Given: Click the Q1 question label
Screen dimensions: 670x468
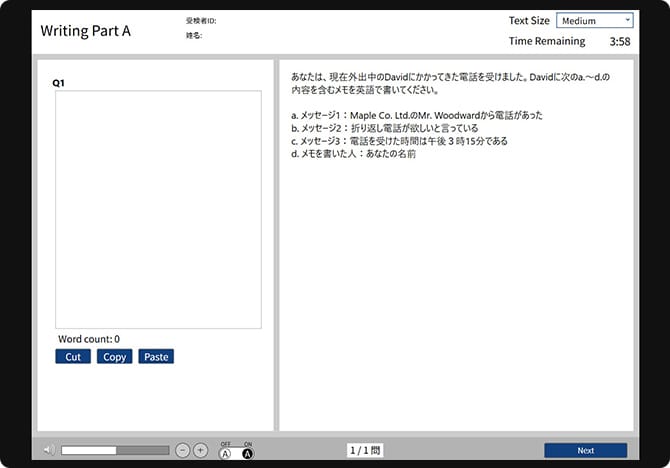Looking at the screenshot, I should click(59, 83).
